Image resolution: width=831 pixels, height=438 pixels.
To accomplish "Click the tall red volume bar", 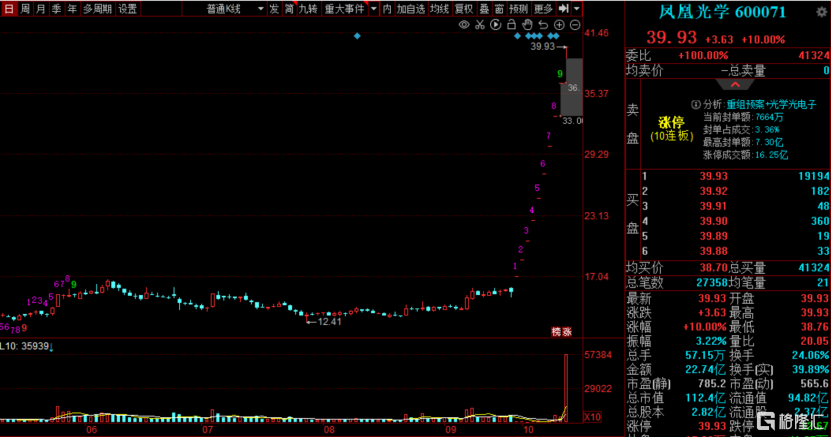I will coord(566,388).
